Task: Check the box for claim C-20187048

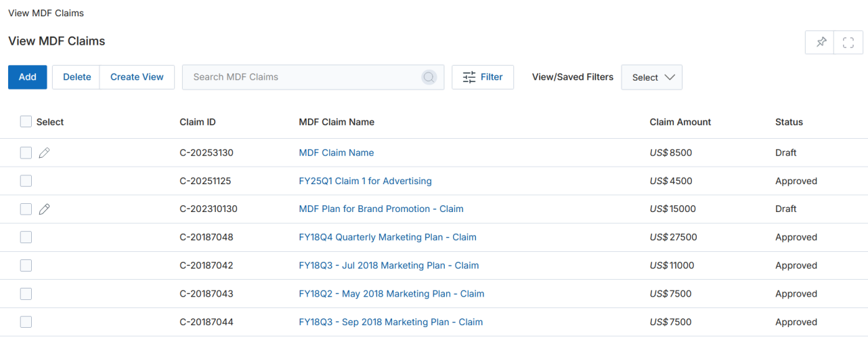Action: click(x=26, y=237)
